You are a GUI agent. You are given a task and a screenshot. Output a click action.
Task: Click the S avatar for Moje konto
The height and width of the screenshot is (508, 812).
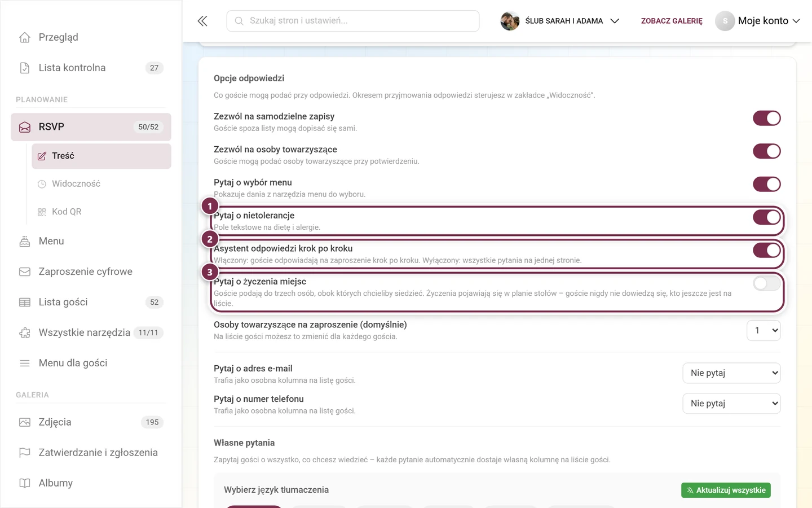(x=725, y=21)
